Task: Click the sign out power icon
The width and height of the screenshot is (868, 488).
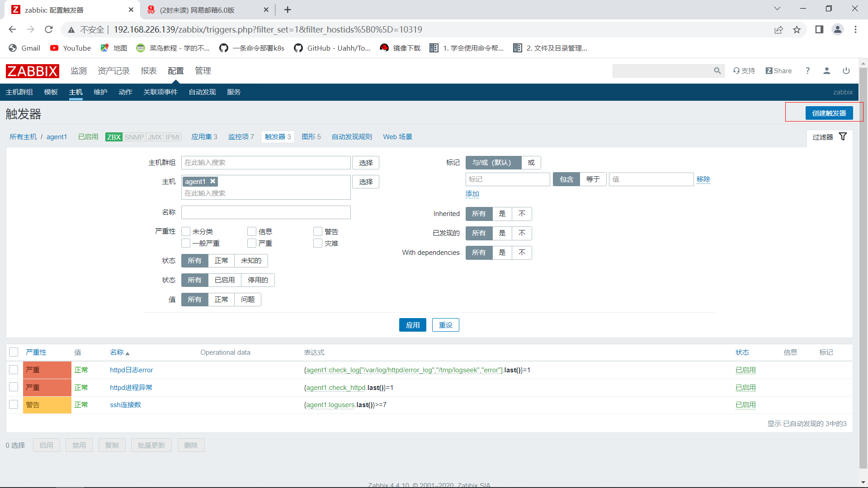Action: click(846, 71)
